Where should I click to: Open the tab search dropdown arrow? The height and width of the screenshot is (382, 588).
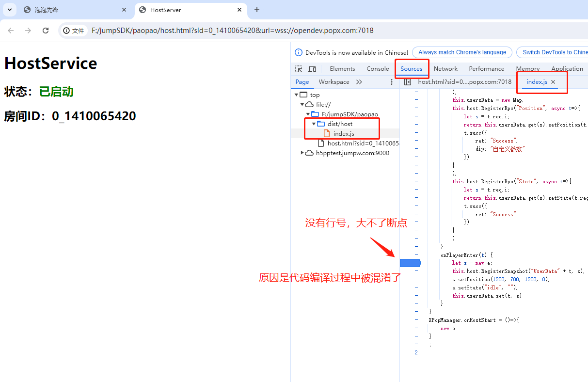point(10,10)
